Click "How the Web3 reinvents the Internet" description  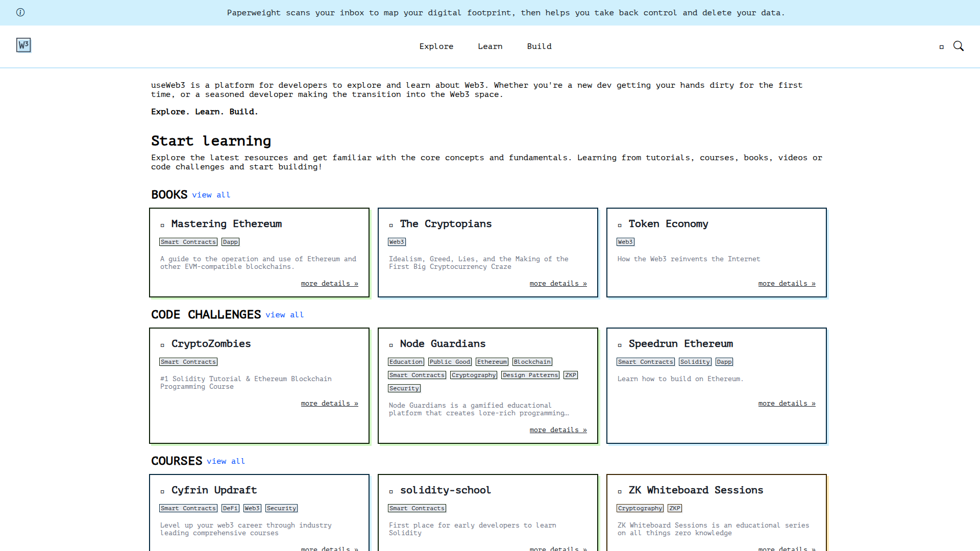(689, 259)
